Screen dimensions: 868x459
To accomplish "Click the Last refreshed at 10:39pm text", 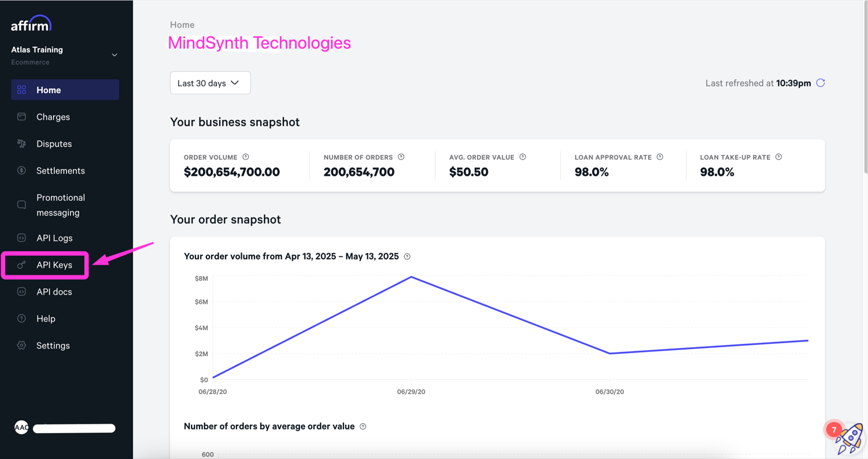I will 758,83.
